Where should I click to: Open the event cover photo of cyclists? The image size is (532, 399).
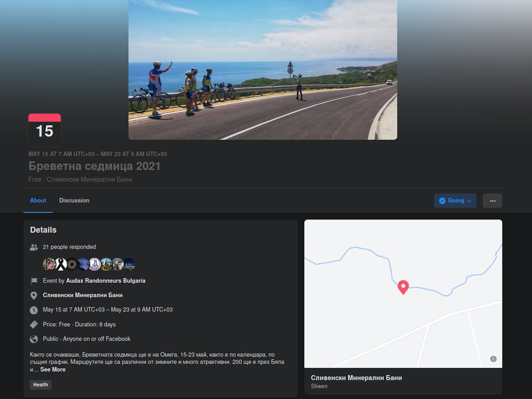tap(262, 70)
